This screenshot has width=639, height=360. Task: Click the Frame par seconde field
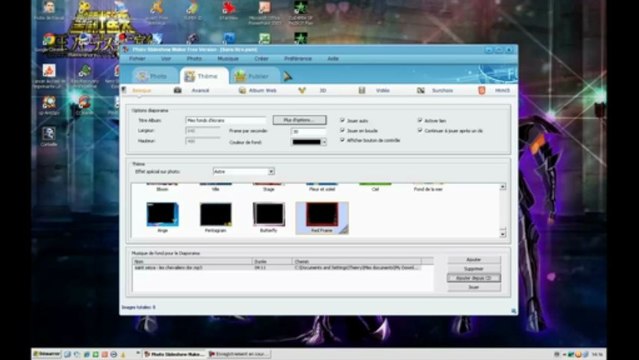pyautogui.click(x=308, y=132)
